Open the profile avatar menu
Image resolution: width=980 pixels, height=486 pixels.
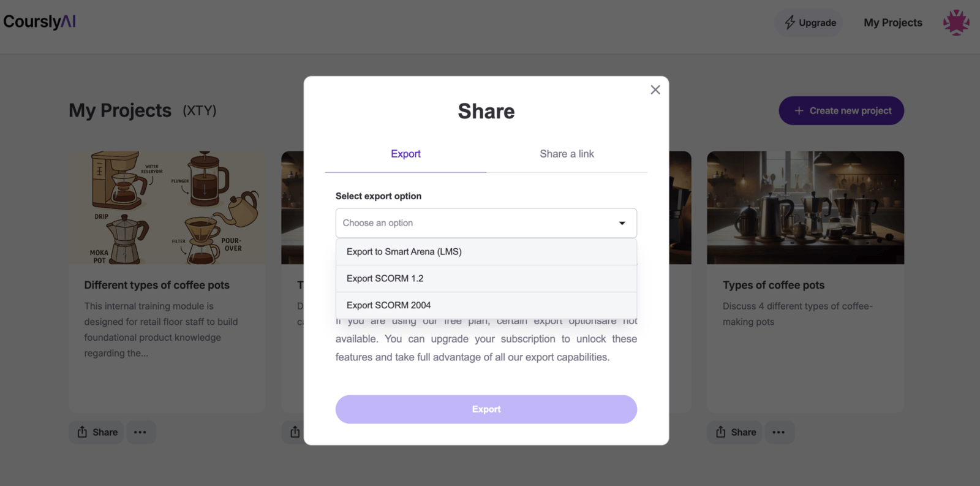[x=956, y=22]
